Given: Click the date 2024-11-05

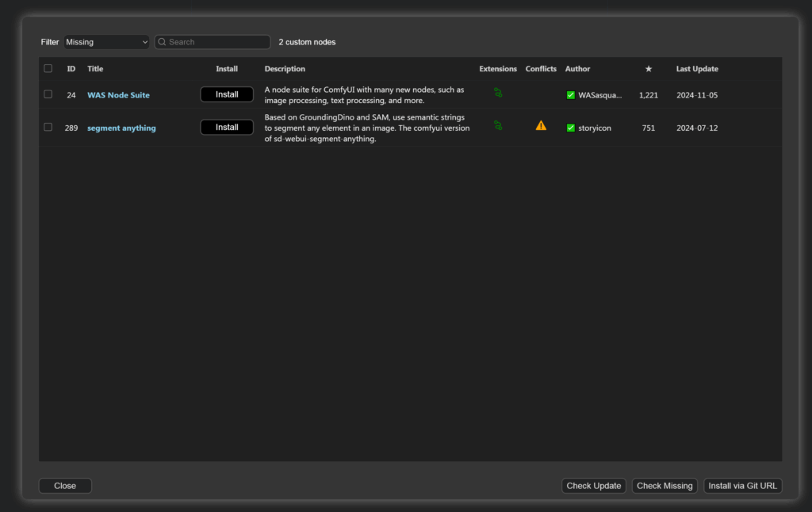Looking at the screenshot, I should pyautogui.click(x=697, y=95).
